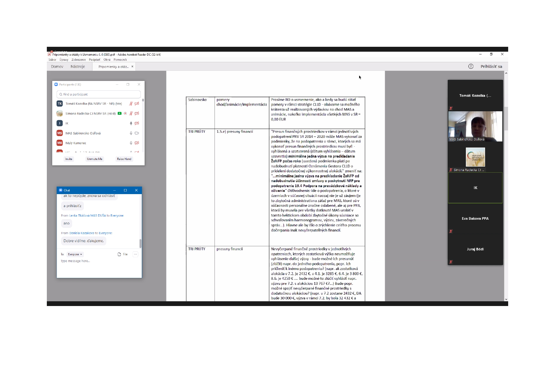The height and width of the screenshot is (392, 555).
Task: Select the MAS Sabinovsko Osifová video thumbnail
Action: [475, 126]
